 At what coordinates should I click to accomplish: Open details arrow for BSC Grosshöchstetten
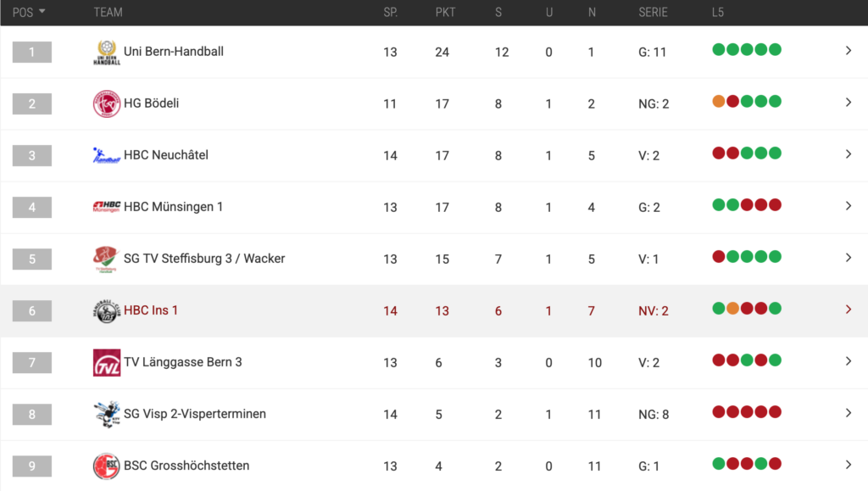(x=849, y=465)
